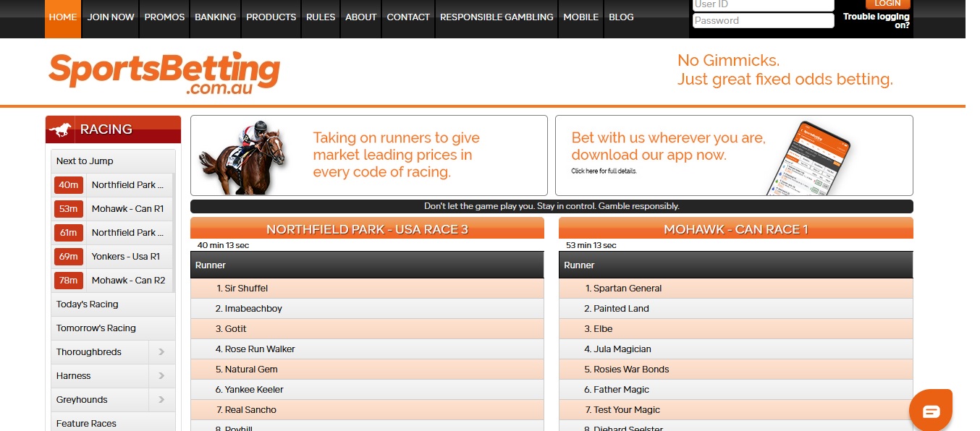The width and height of the screenshot is (980, 431).
Task: Select runner 5. Natural Gem
Action: [367, 370]
